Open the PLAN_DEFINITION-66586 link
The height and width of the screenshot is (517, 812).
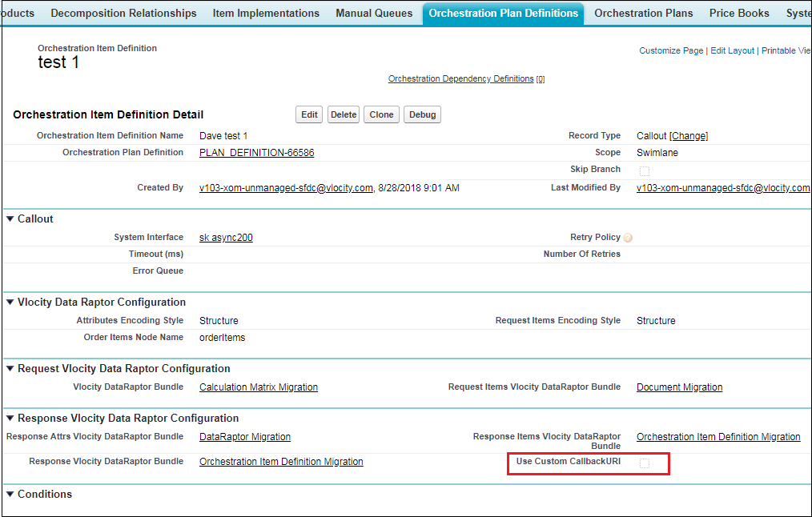click(x=257, y=153)
